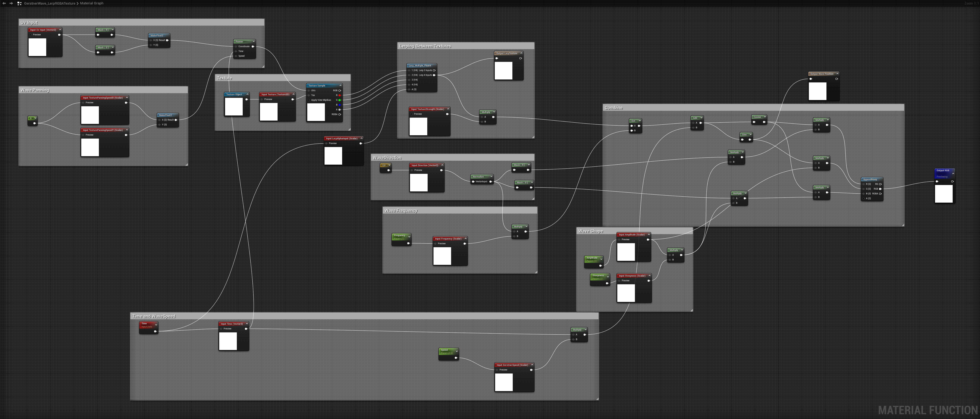The width and height of the screenshot is (980, 419).
Task: Click the Panner Speed input pin
Action: pyautogui.click(x=236, y=56)
